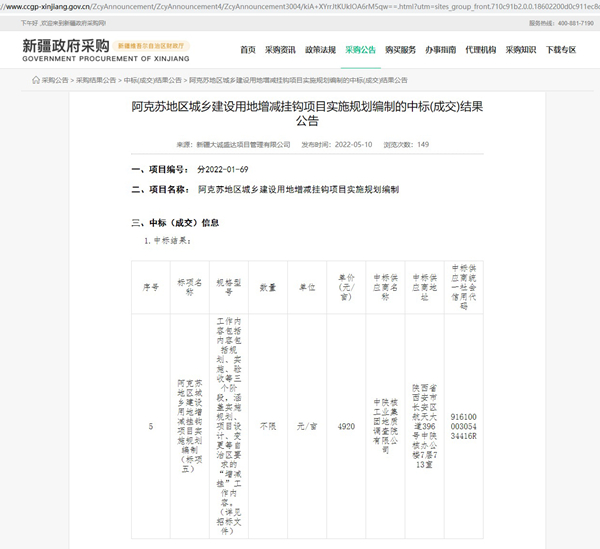The height and width of the screenshot is (549, 600).
Task: Click the 中标供应商地址 table header
Action: click(424, 287)
